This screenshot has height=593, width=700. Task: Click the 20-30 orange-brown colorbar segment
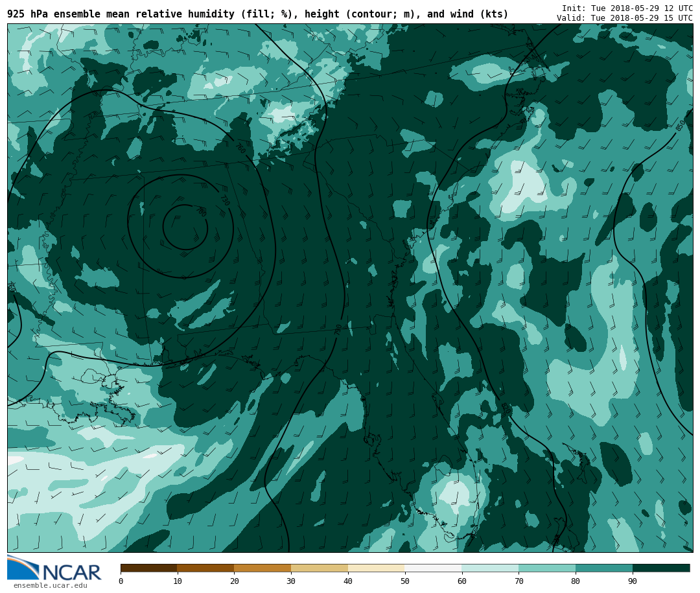click(262, 568)
